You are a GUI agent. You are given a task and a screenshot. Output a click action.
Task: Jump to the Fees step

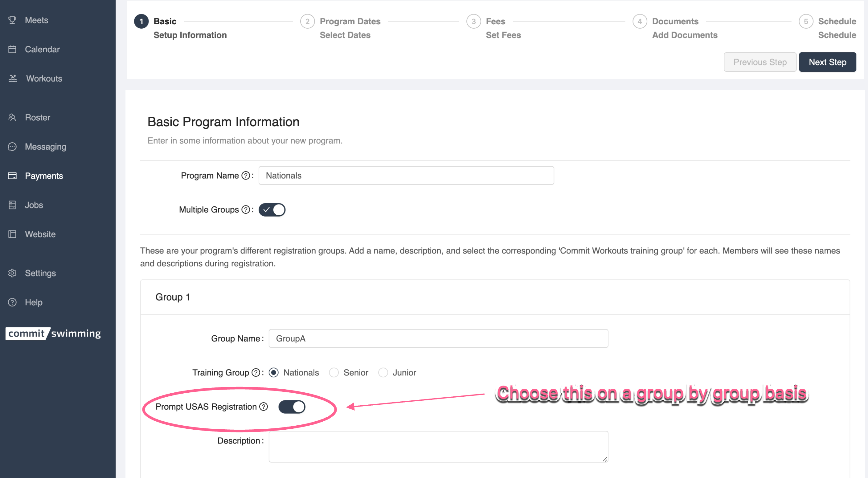495,22
